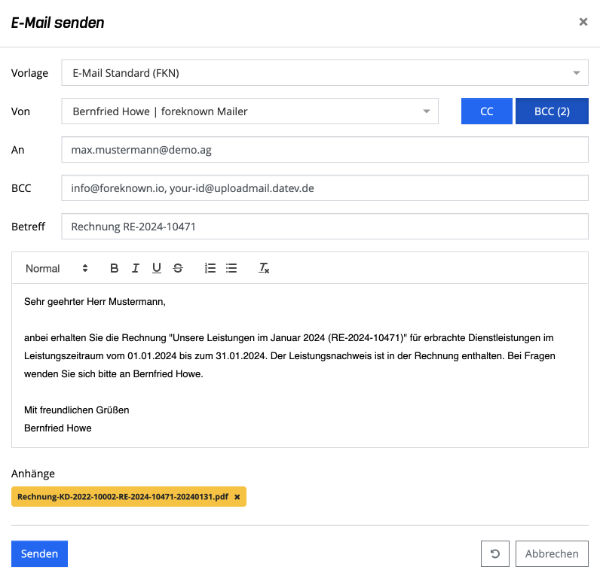This screenshot has width=600, height=579.
Task: Toggle italic text formatting
Action: 135,268
